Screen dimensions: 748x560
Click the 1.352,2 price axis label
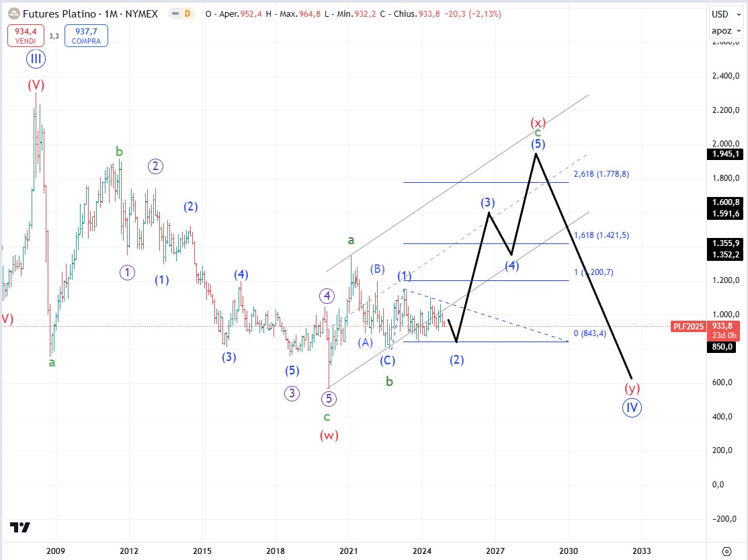point(725,255)
